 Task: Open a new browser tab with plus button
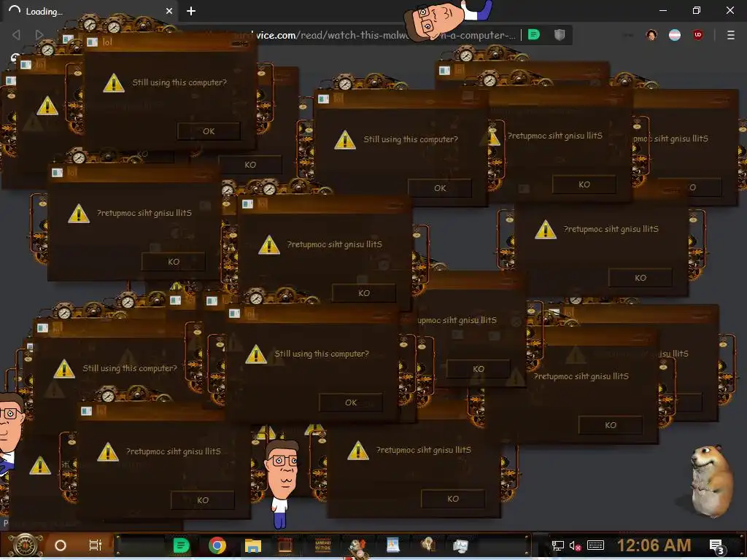point(191,11)
